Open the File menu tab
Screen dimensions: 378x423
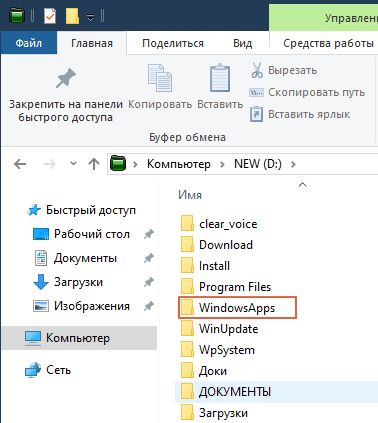tap(29, 43)
